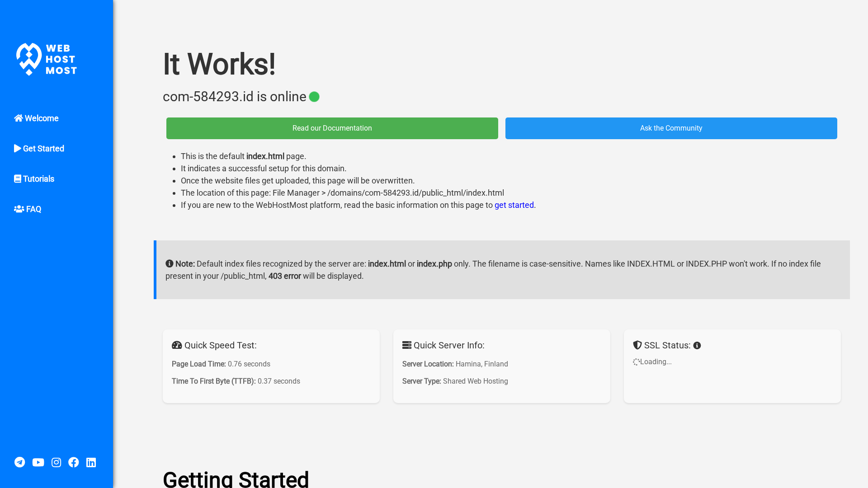Follow the 'get started' link
The height and width of the screenshot is (488, 868).
point(514,205)
